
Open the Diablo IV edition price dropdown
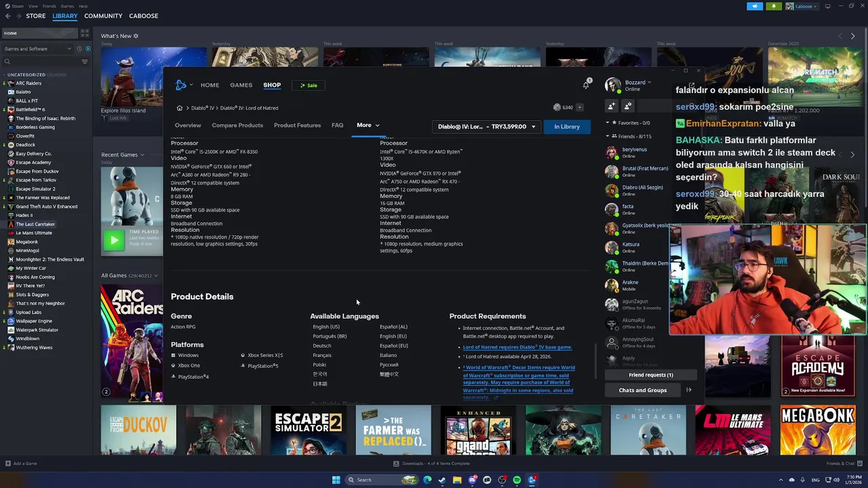tap(486, 127)
